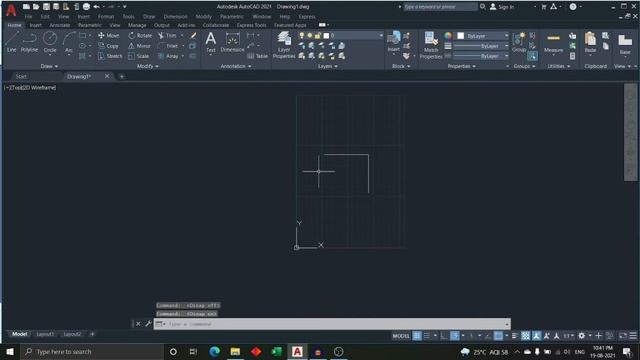Screen dimensions: 640x360
Task: Open the AutoCAD application menu logo
Action: (x=11, y=10)
